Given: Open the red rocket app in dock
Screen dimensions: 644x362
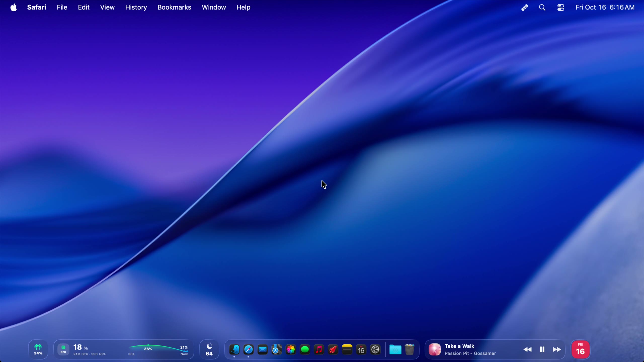Looking at the screenshot, I should pos(333,349).
